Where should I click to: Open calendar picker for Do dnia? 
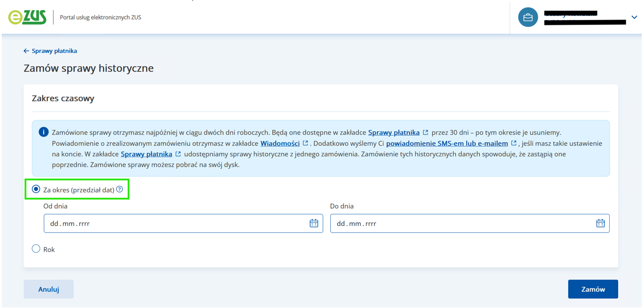(x=600, y=223)
